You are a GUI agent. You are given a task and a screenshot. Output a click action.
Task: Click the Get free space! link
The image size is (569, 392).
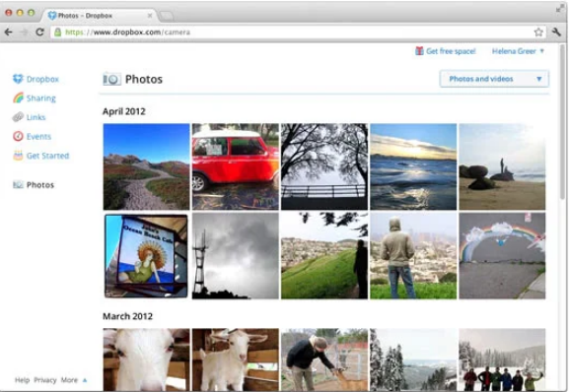451,51
